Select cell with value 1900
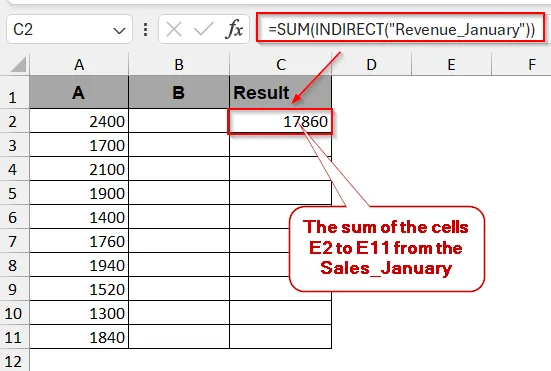The height and width of the screenshot is (371, 551). click(79, 193)
